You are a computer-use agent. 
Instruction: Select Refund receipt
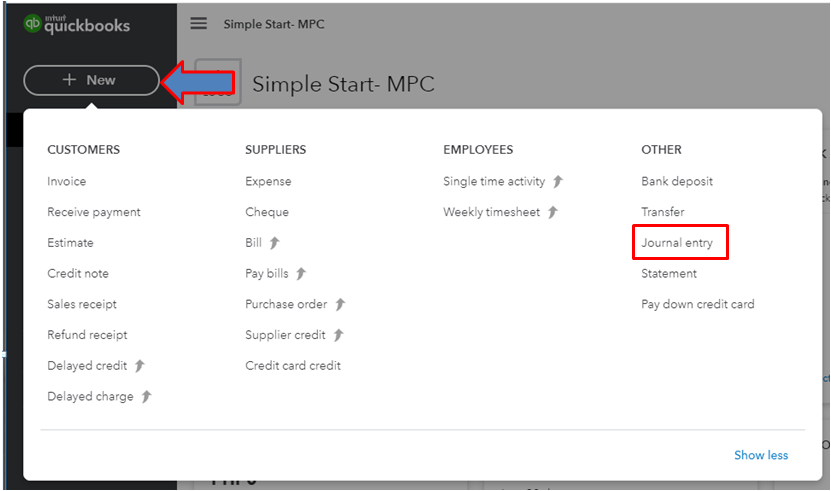click(x=87, y=335)
